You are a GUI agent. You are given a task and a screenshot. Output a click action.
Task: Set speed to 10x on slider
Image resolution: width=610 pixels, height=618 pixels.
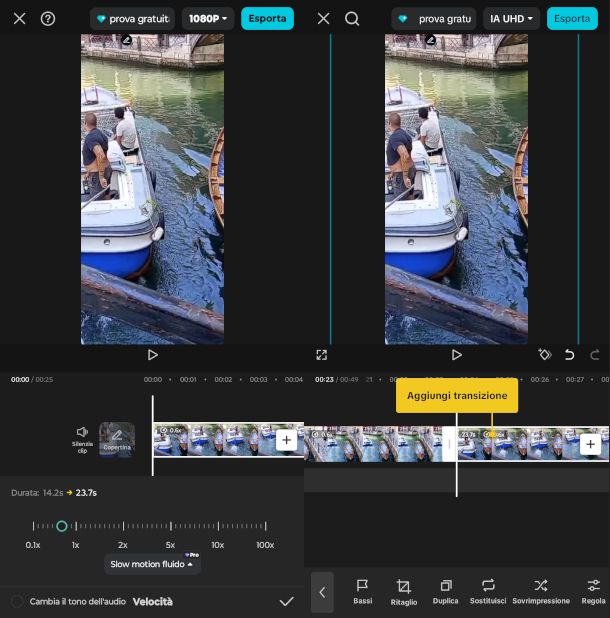[x=218, y=526]
